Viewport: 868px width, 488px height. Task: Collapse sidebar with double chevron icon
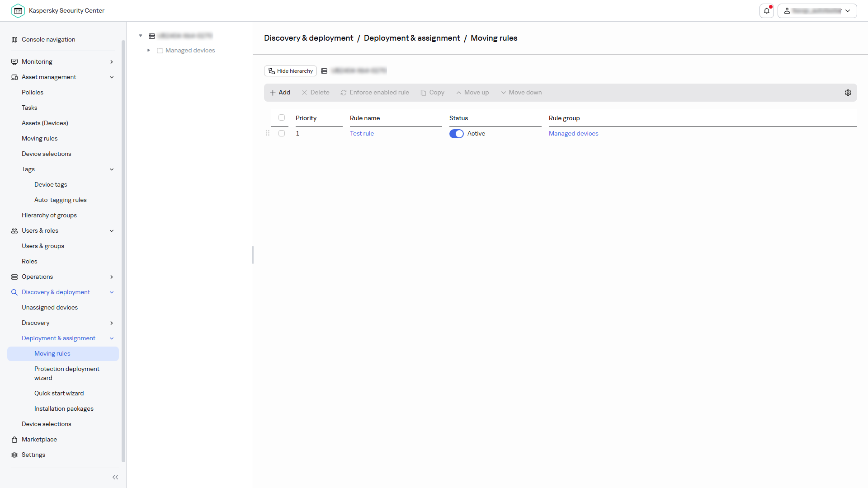coord(115,477)
